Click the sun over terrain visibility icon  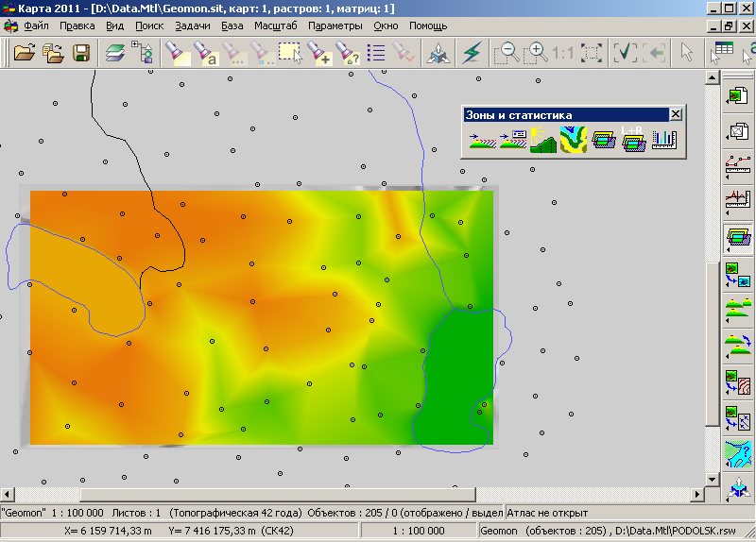(x=542, y=140)
